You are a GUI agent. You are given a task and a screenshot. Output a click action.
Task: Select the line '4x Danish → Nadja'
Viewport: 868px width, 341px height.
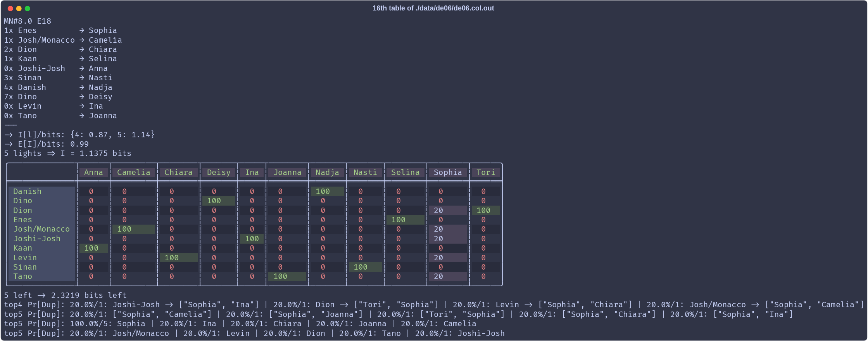(58, 87)
